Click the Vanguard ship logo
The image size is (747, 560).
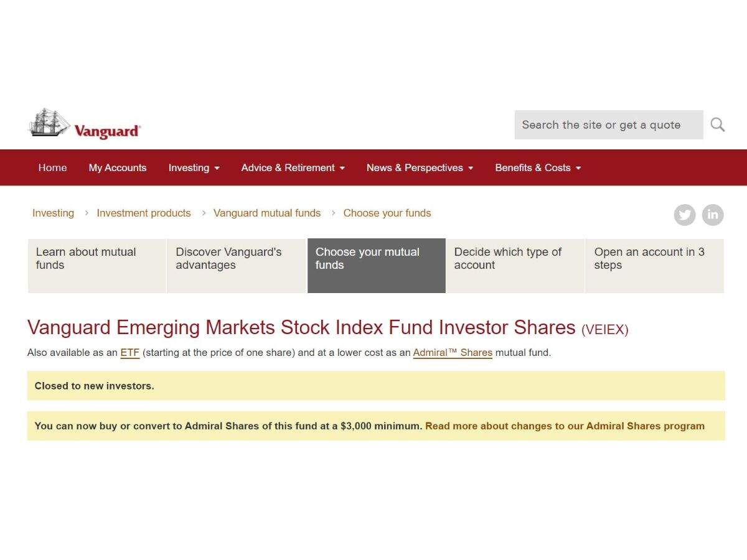tap(85, 123)
